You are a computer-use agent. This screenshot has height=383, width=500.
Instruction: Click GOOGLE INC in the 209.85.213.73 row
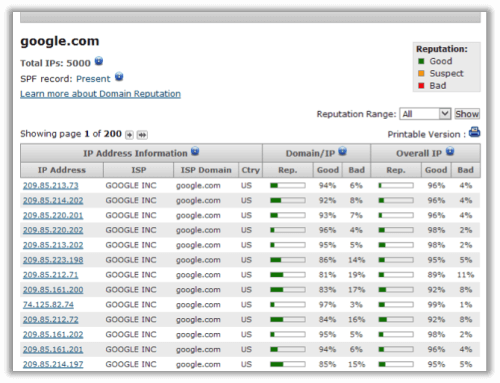click(131, 186)
